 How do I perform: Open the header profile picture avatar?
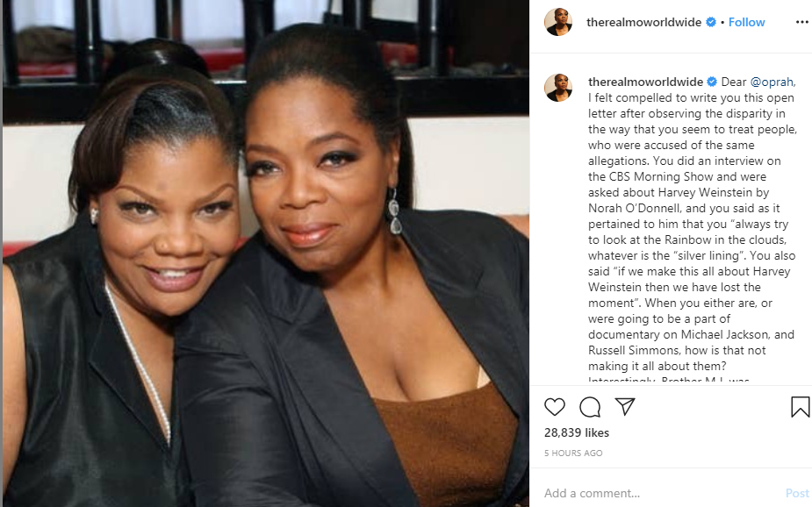(x=558, y=22)
